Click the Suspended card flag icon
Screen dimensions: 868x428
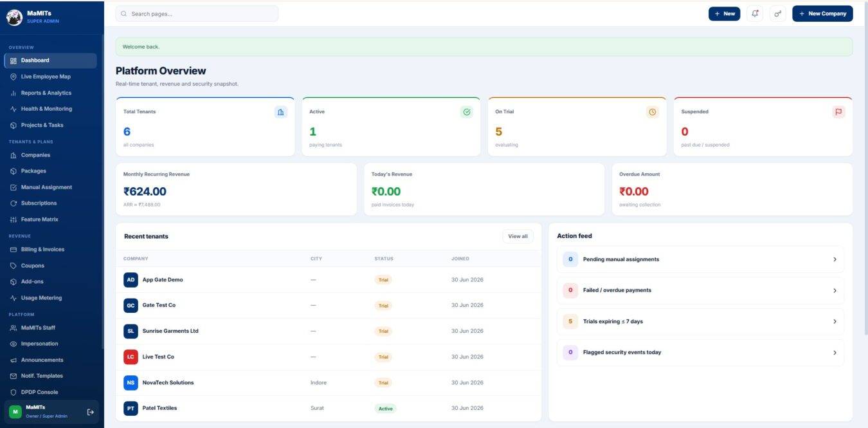point(838,112)
